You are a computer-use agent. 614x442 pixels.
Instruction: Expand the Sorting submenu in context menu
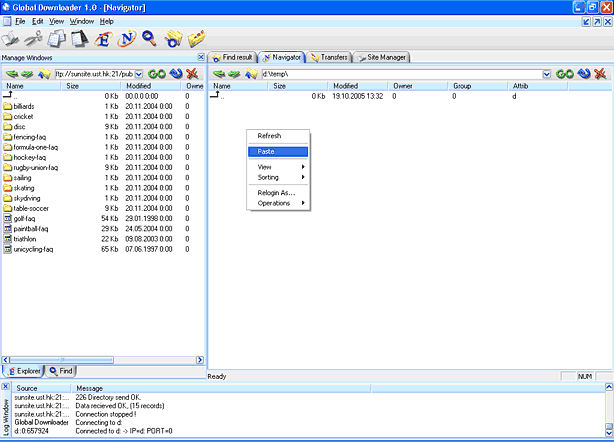278,177
